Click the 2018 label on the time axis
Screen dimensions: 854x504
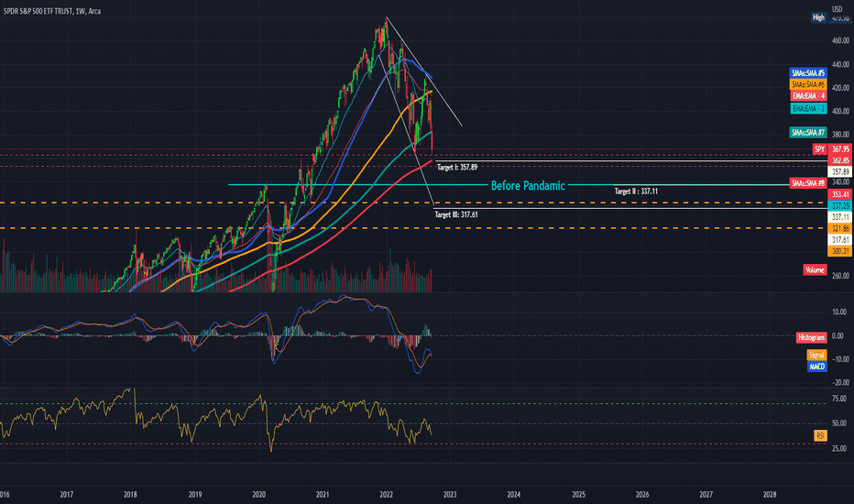(x=130, y=495)
